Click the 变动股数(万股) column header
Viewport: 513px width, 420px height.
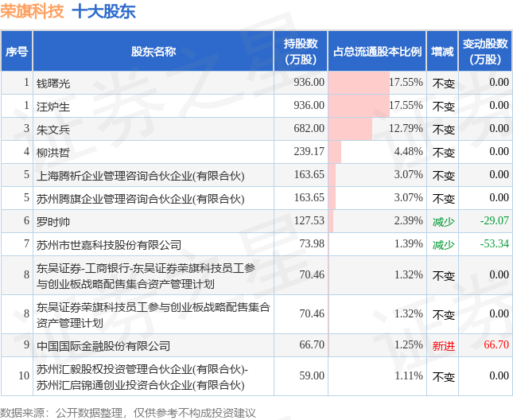485,52
